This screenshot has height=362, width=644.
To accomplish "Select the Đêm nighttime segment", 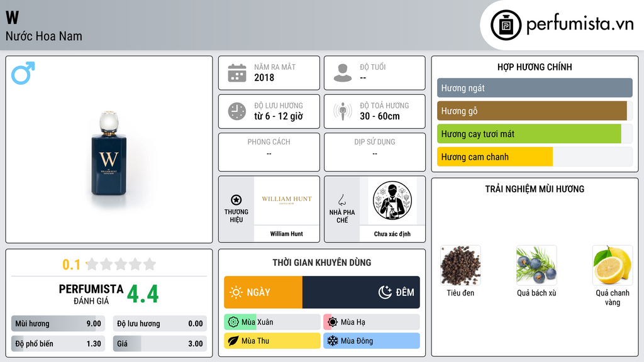I will tap(361, 292).
